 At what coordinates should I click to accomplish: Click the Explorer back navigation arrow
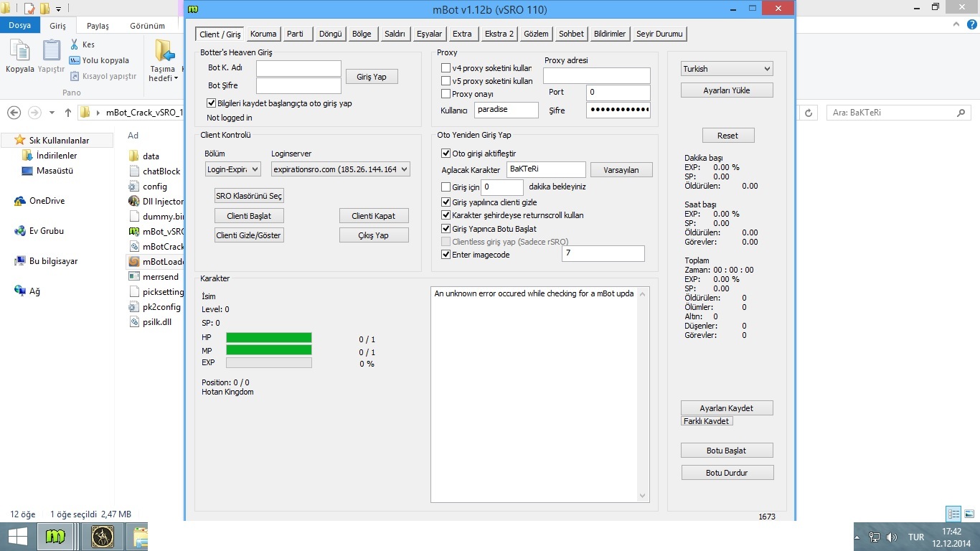[x=14, y=113]
